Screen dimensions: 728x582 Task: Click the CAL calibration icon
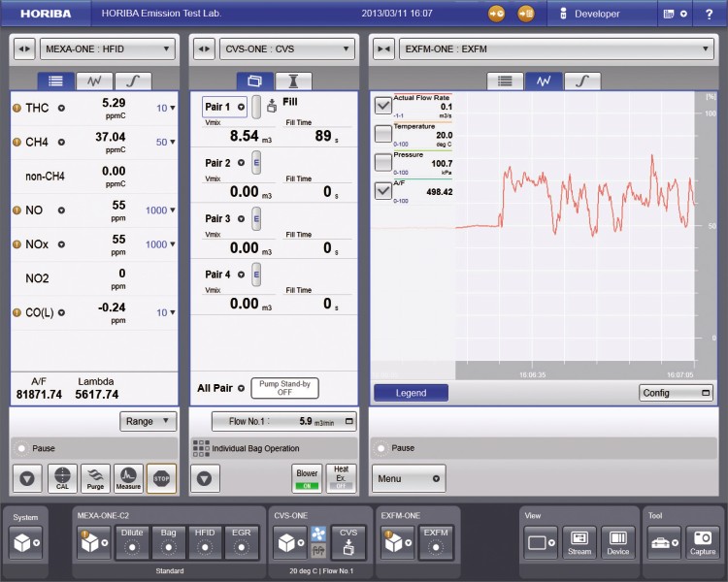coord(62,478)
